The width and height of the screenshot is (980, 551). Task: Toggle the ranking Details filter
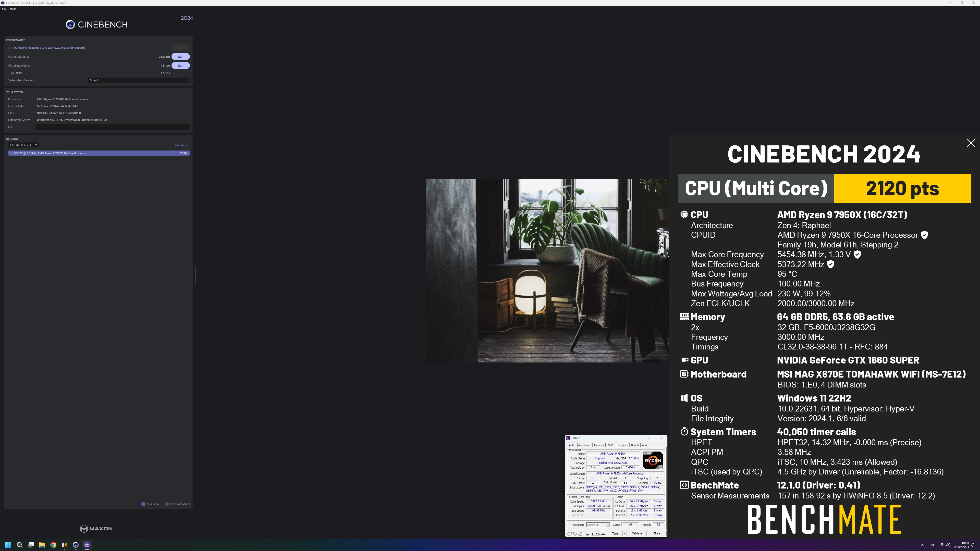coord(181,145)
